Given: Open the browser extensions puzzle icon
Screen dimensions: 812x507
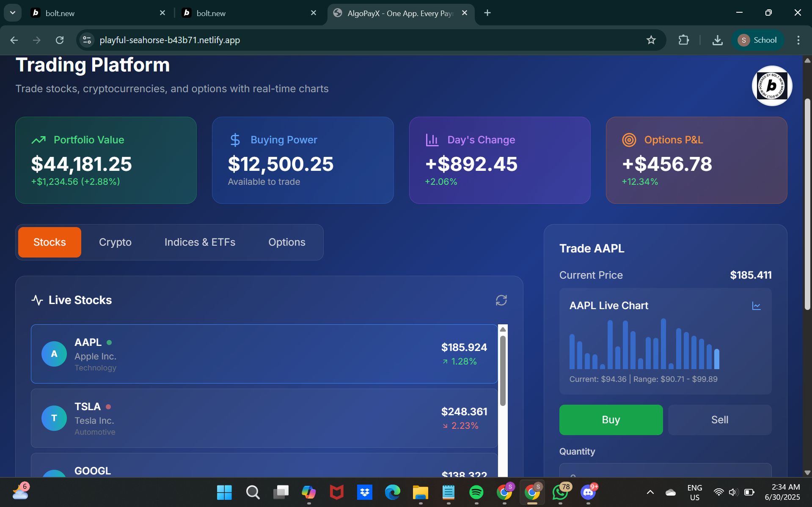Looking at the screenshot, I should 683,40.
